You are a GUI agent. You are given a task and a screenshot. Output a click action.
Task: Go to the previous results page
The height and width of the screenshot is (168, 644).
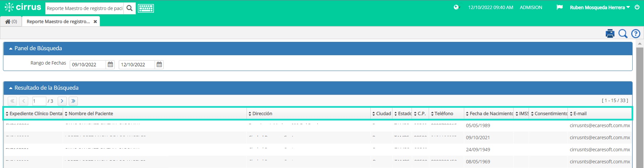(24, 101)
